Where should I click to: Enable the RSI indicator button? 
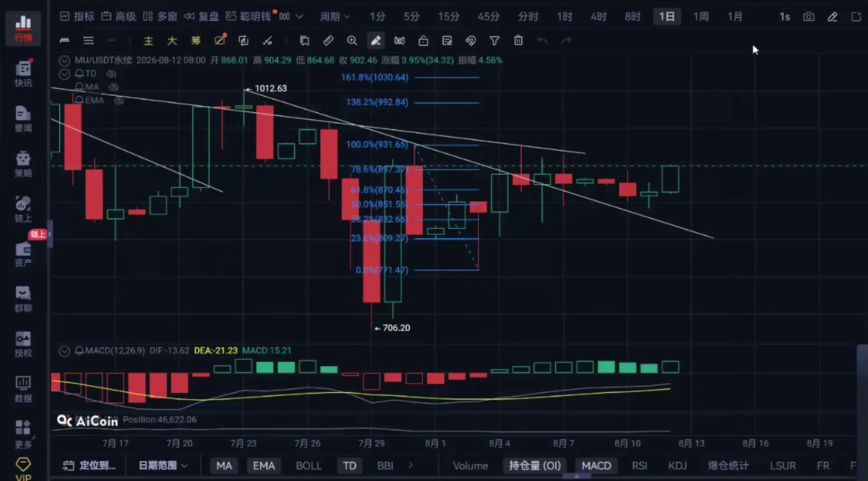(639, 466)
